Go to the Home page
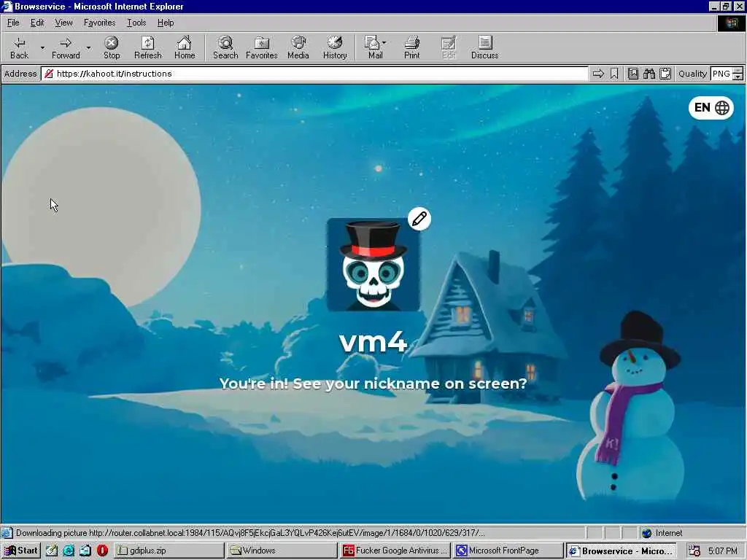The image size is (747, 560). [185, 47]
